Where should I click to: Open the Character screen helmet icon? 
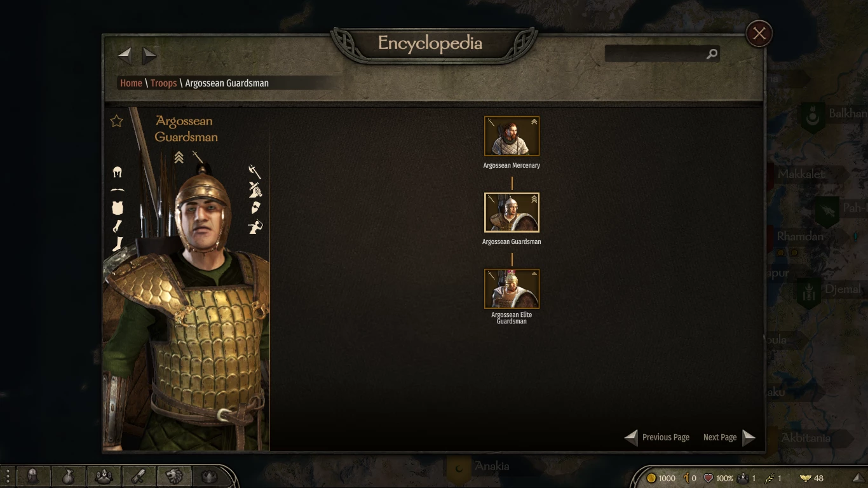coord(33,477)
